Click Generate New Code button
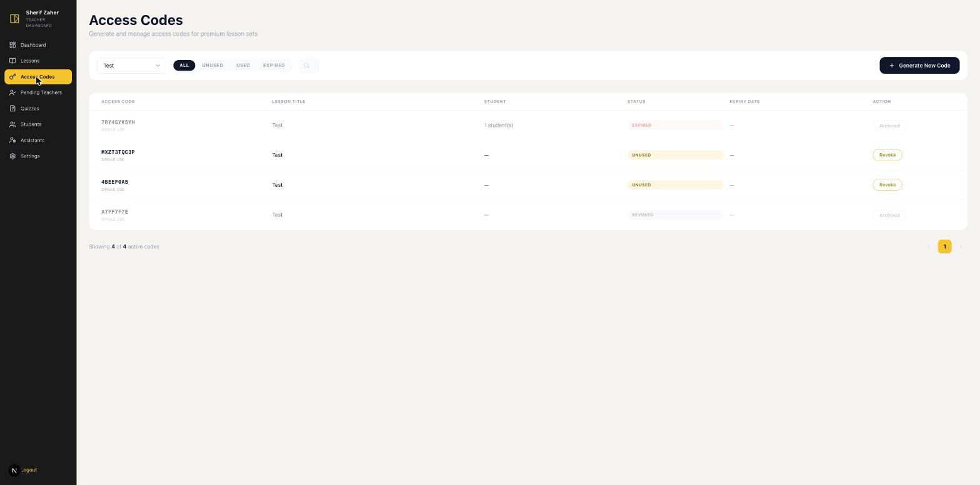 [x=919, y=66]
